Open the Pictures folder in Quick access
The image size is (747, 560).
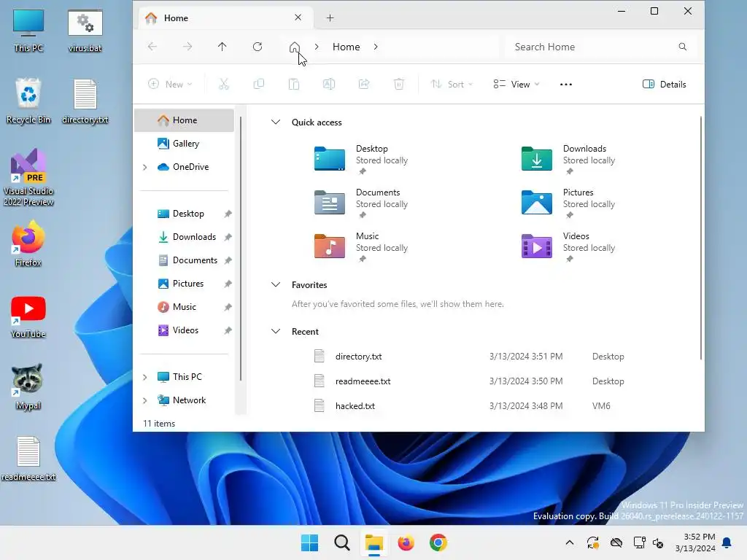click(x=568, y=203)
